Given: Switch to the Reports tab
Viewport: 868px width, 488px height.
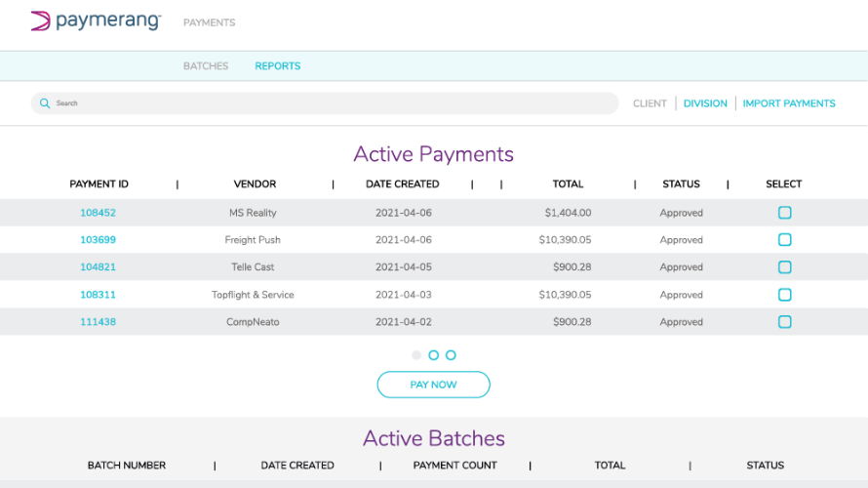Looking at the screenshot, I should (278, 66).
